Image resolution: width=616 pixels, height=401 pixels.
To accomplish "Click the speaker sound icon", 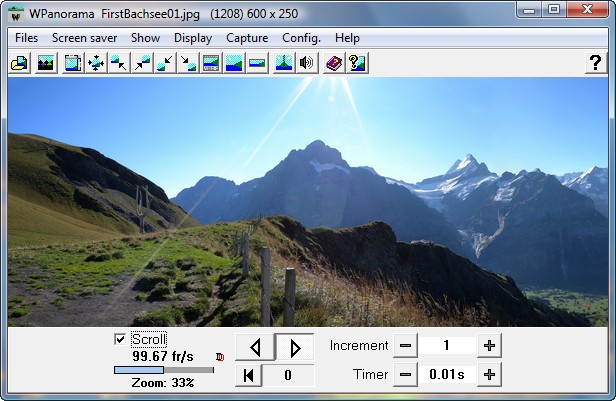I will click(307, 63).
